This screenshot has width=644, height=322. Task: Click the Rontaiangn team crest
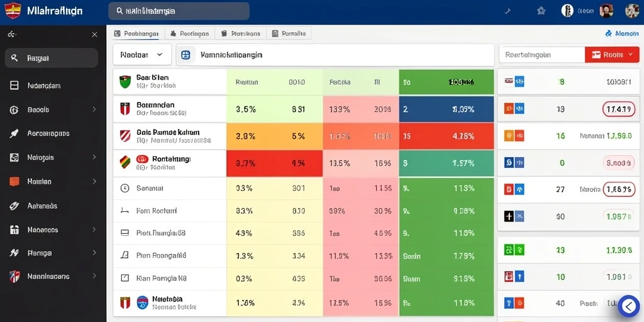125,163
